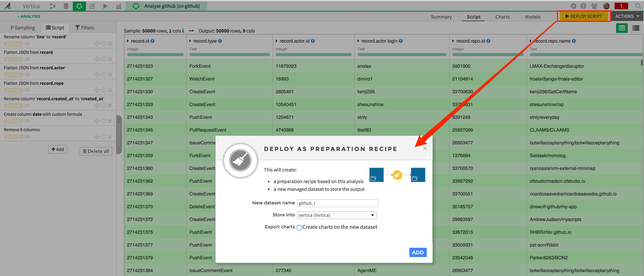Click the DEPLOY SCRIPT button
644x276 pixels.
[584, 16]
